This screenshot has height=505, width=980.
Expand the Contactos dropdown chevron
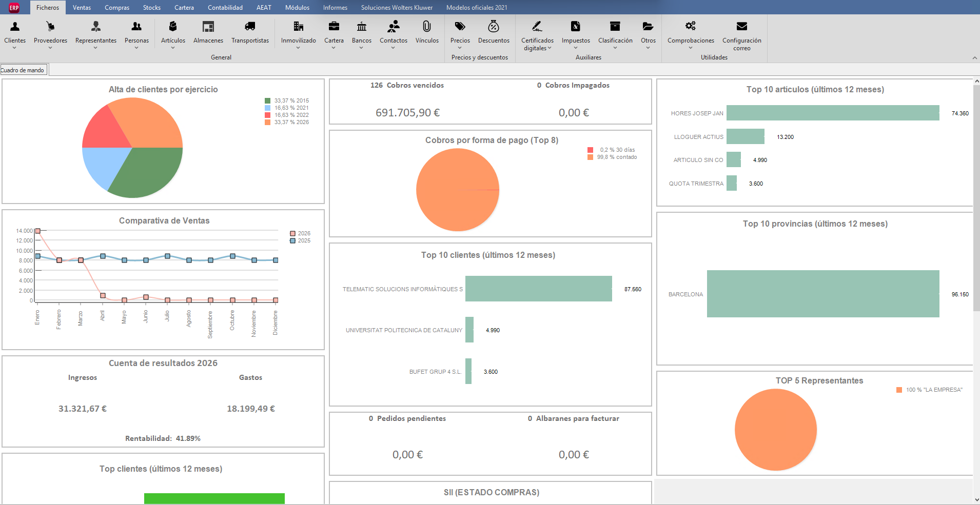(394, 48)
